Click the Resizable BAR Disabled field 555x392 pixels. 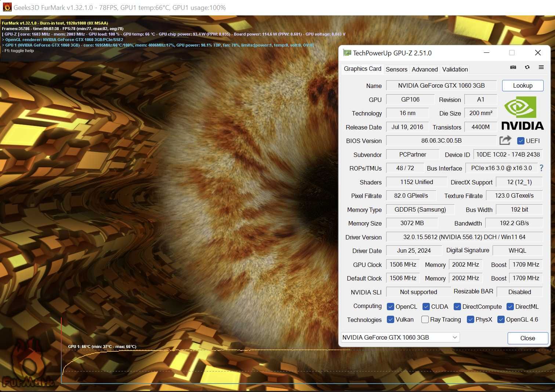click(519, 292)
